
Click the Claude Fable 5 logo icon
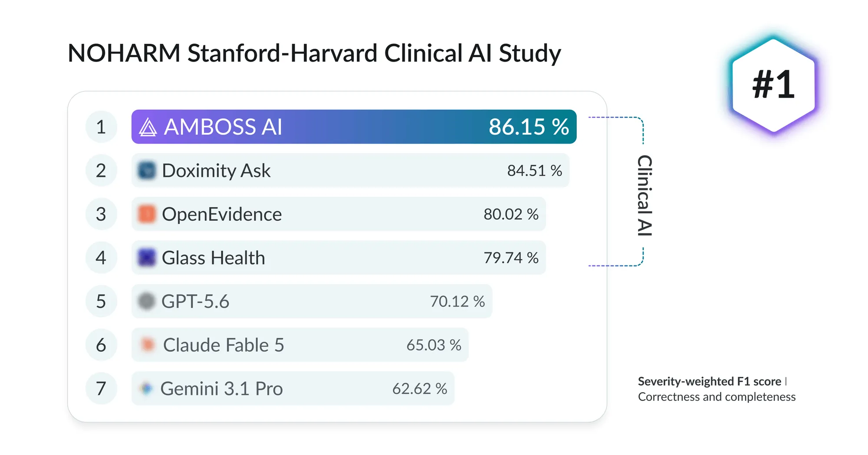pos(148,345)
